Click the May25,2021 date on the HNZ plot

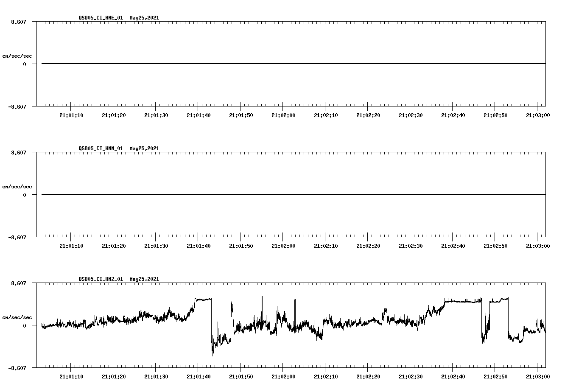coord(144,279)
